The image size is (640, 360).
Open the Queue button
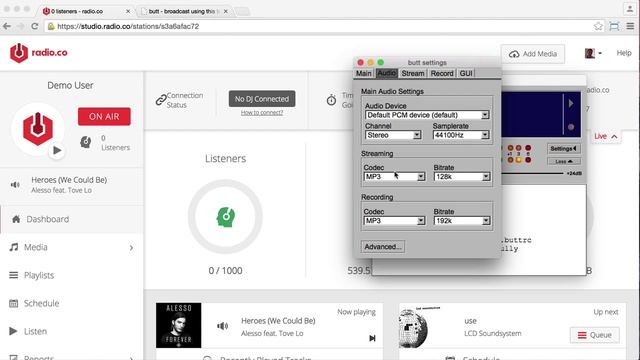click(595, 335)
